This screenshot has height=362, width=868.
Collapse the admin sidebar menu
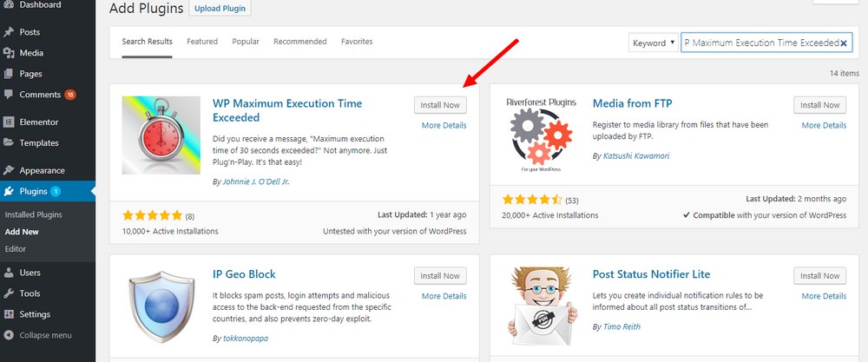(41, 335)
